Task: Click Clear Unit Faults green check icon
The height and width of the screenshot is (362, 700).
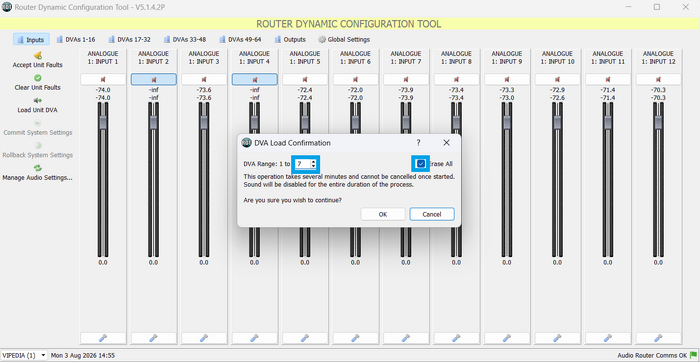Action: tap(38, 78)
